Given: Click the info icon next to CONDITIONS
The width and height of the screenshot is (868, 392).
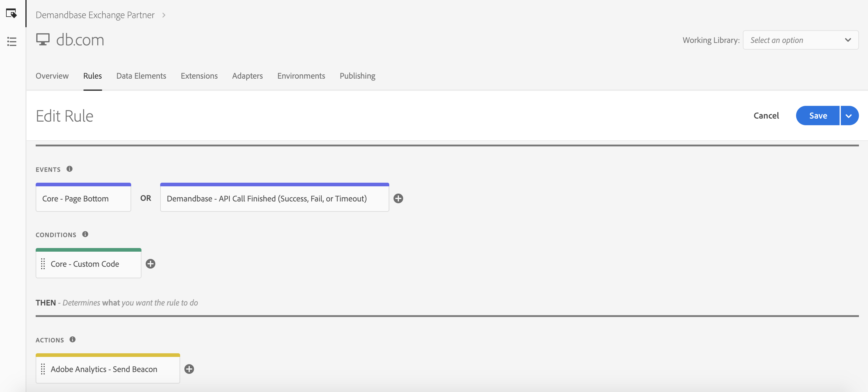Looking at the screenshot, I should click(x=85, y=234).
